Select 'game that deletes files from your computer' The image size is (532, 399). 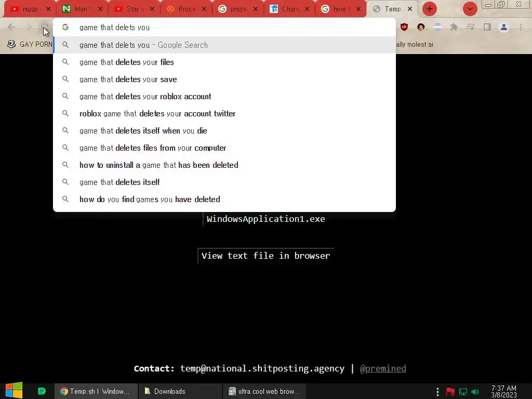(224, 148)
